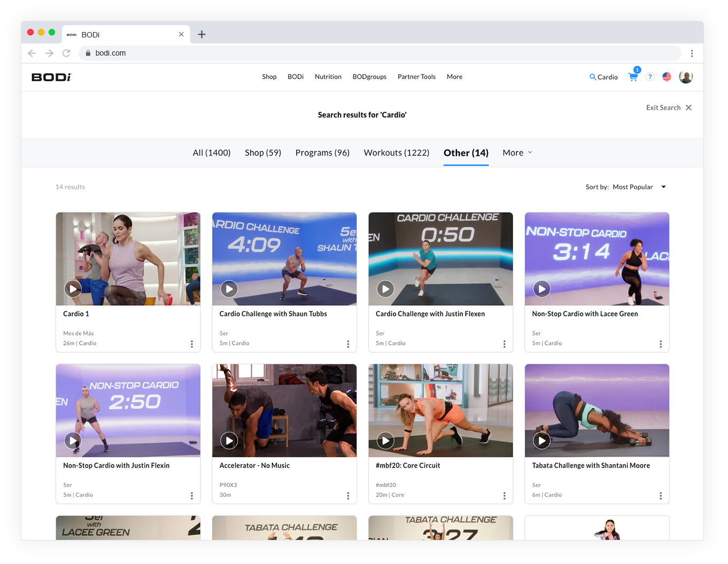Play Cardio Challenge with Justin Flexen video
This screenshot has height=564, width=728.
[385, 289]
